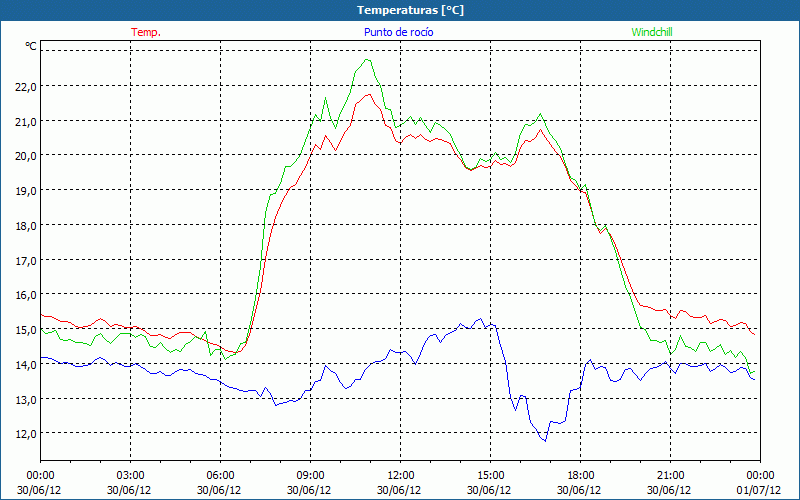Click the 06:00 time axis label
Screen dimensions: 800x500
click(x=220, y=476)
